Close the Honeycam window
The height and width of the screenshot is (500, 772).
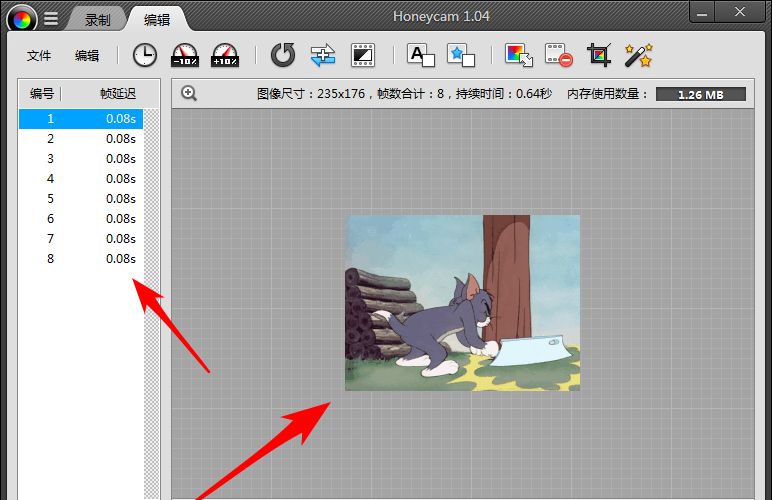point(740,12)
